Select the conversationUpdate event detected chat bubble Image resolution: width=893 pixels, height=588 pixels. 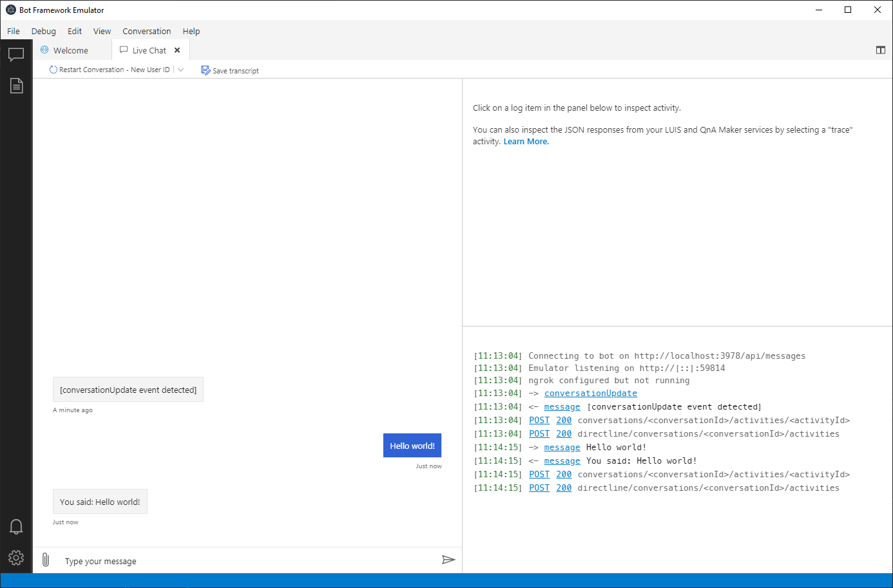tap(128, 390)
